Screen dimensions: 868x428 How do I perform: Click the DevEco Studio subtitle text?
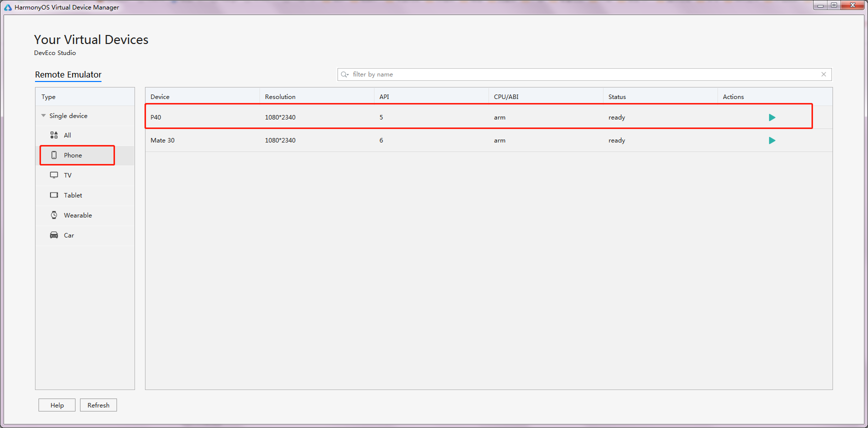click(55, 53)
